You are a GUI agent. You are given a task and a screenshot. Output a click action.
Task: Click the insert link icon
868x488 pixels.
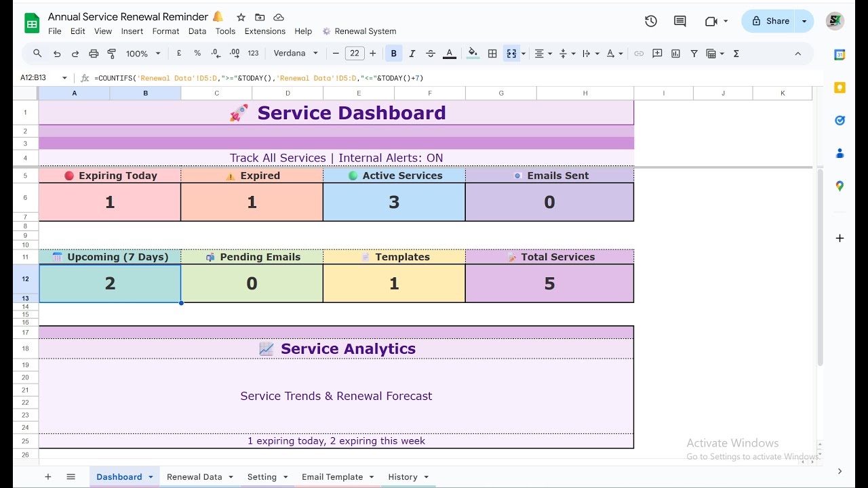pyautogui.click(x=639, y=54)
